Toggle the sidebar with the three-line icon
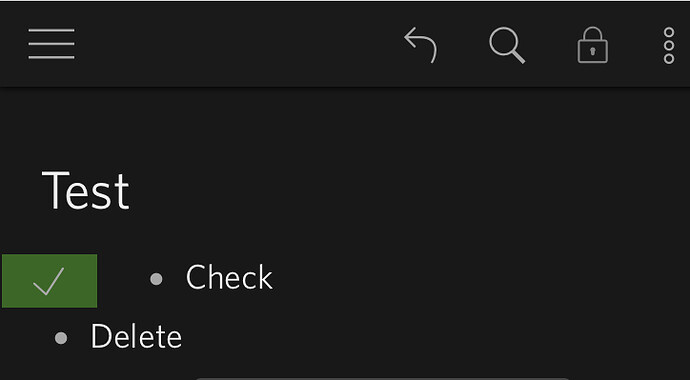This screenshot has height=380, width=690. pos(51,44)
